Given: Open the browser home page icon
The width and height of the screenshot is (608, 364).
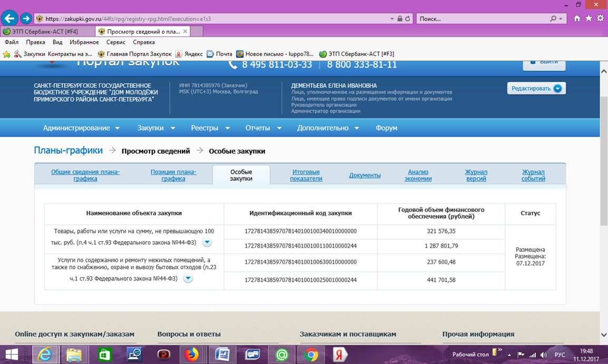Looking at the screenshot, I should tap(577, 18).
